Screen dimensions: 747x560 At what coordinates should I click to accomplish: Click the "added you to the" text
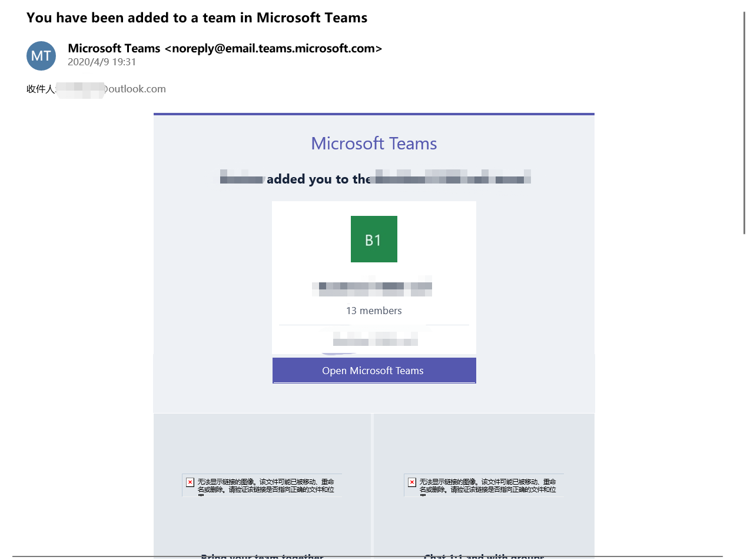coord(318,179)
